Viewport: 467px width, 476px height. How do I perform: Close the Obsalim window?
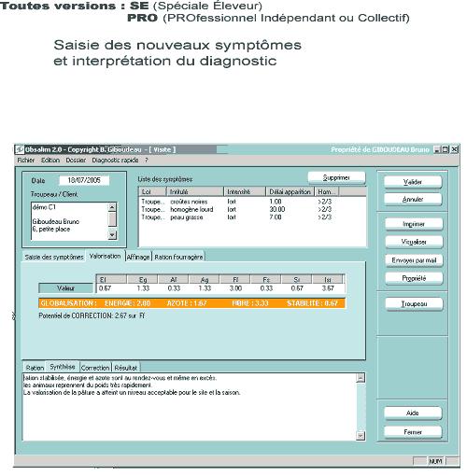point(455,149)
